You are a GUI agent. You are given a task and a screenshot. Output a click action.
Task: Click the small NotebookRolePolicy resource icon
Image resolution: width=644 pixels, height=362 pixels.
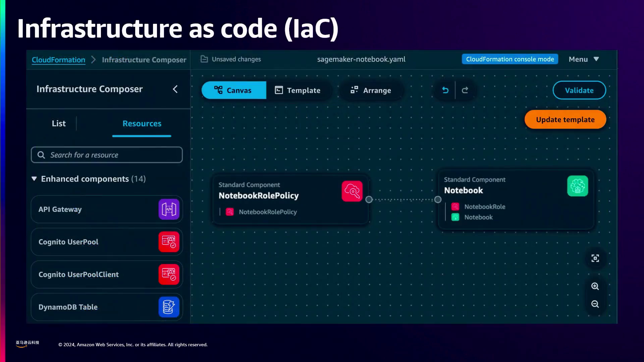(x=230, y=212)
